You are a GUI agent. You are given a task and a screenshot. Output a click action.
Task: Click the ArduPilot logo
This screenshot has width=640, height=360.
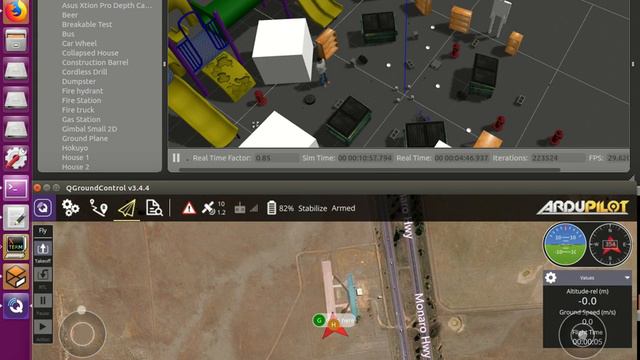(582, 207)
